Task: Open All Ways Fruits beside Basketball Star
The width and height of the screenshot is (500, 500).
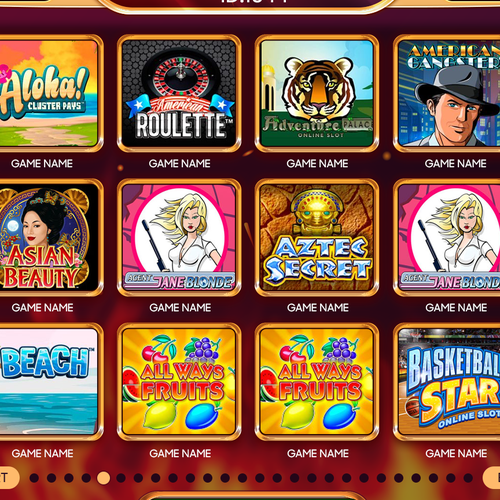Action: point(317,381)
